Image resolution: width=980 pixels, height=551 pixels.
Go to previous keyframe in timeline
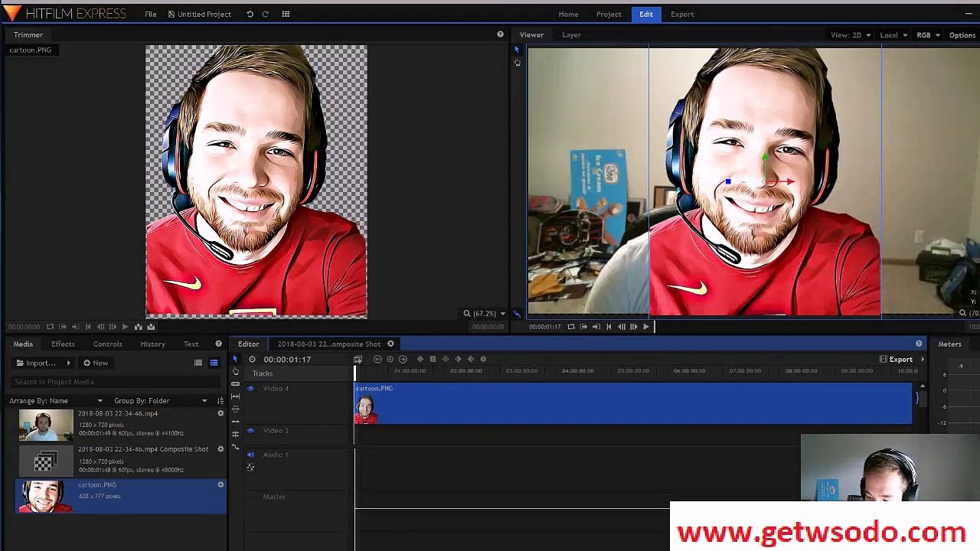pos(377,359)
